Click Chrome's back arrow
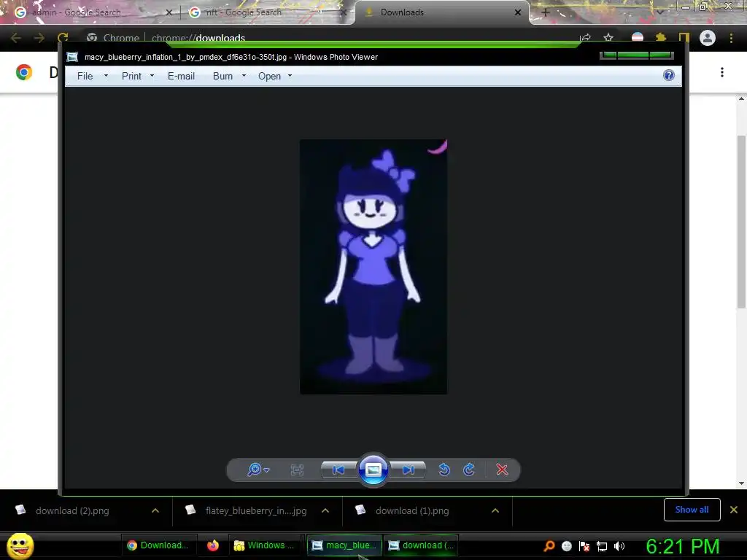Image resolution: width=747 pixels, height=560 pixels. pyautogui.click(x=16, y=38)
